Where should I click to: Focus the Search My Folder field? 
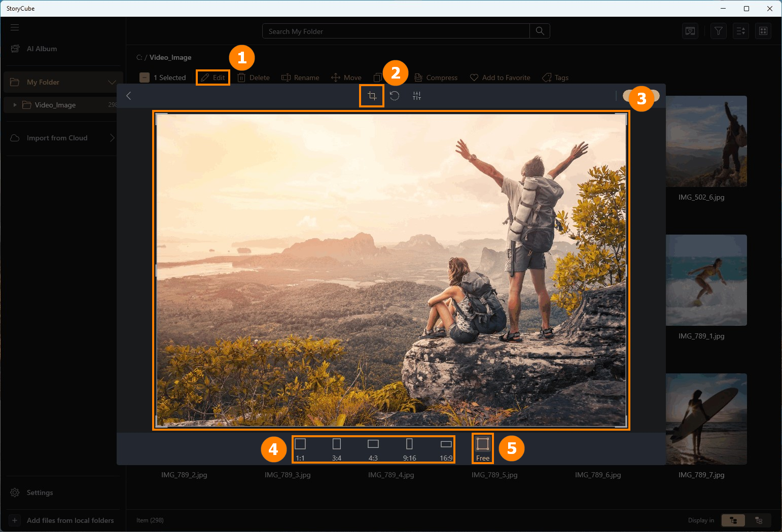pyautogui.click(x=396, y=31)
